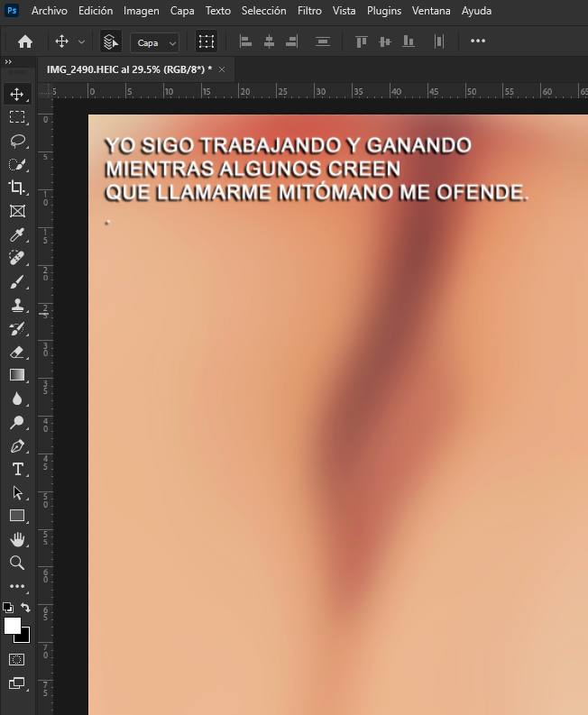
Task: Select the Zoom magnifier tool
Action: pyautogui.click(x=17, y=563)
